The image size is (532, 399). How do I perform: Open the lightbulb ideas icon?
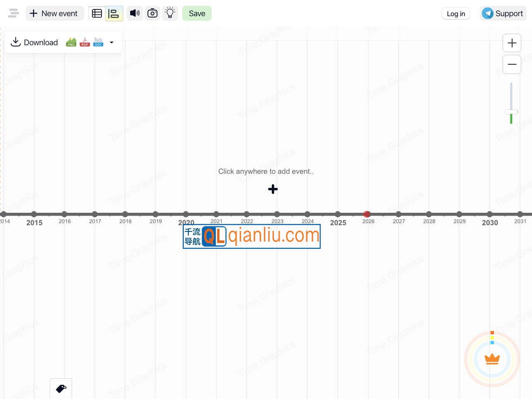coord(170,13)
